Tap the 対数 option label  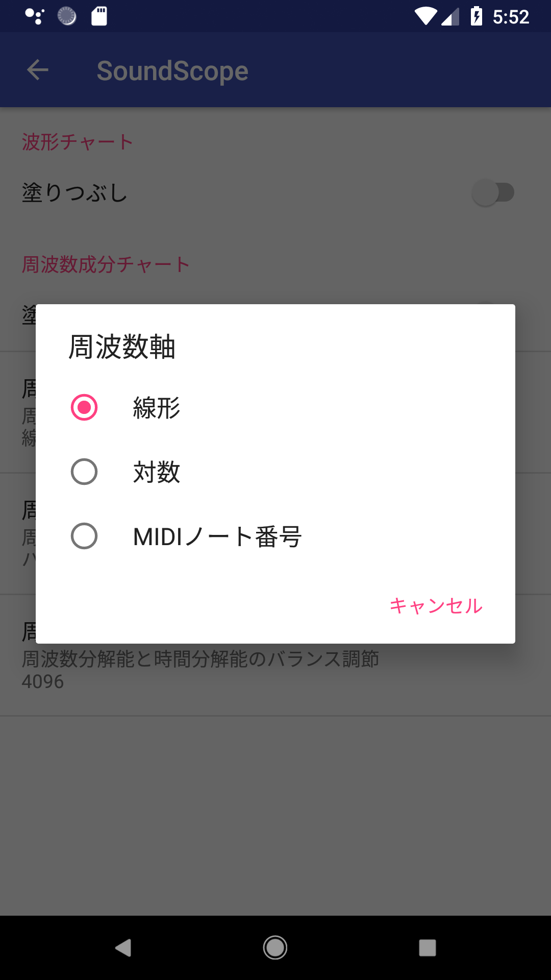[x=157, y=472]
